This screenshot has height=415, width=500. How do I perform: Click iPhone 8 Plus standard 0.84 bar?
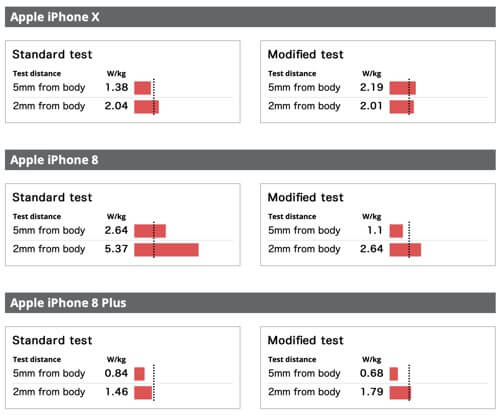(139, 374)
